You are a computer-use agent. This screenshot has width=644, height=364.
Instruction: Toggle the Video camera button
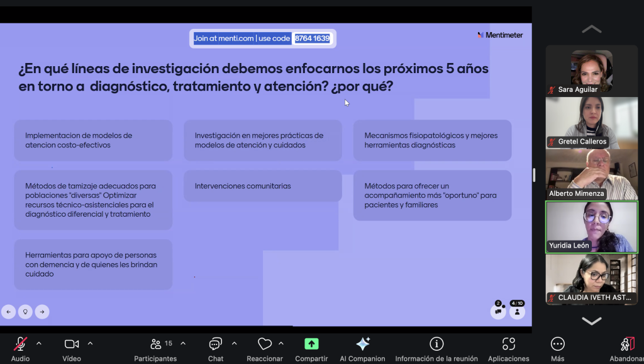pos(72,344)
